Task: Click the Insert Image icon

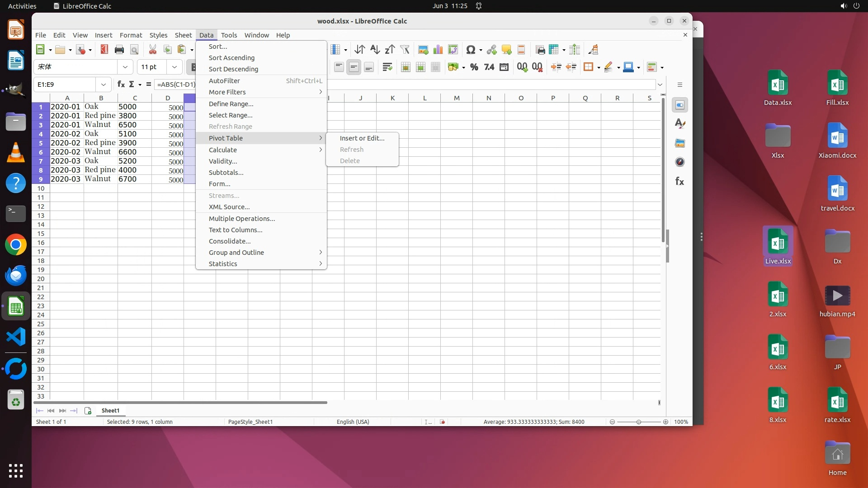Action: pos(423,50)
